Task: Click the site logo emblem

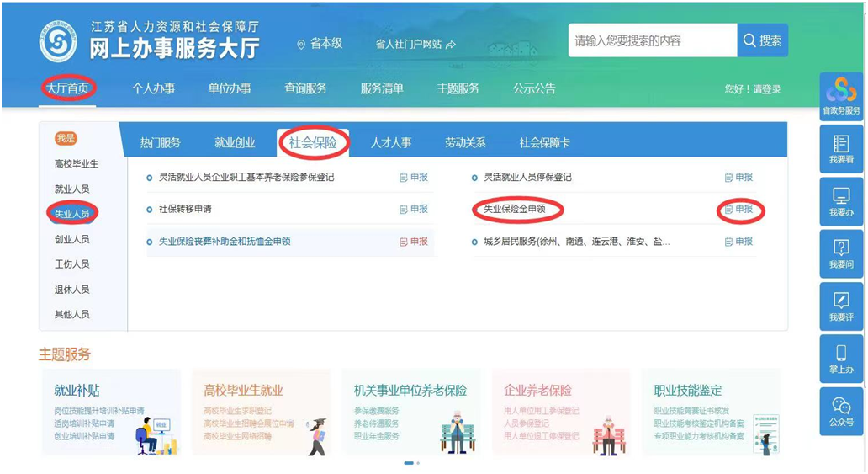Action: [x=57, y=41]
